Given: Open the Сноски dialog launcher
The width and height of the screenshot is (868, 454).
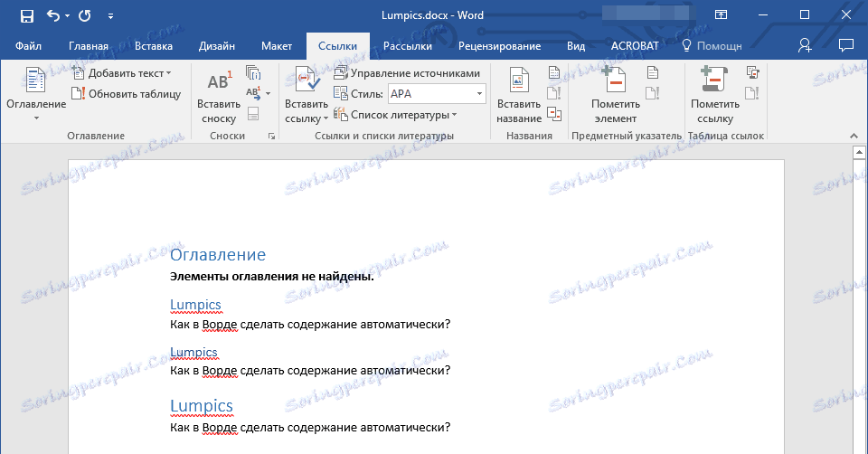Looking at the screenshot, I should click(271, 136).
